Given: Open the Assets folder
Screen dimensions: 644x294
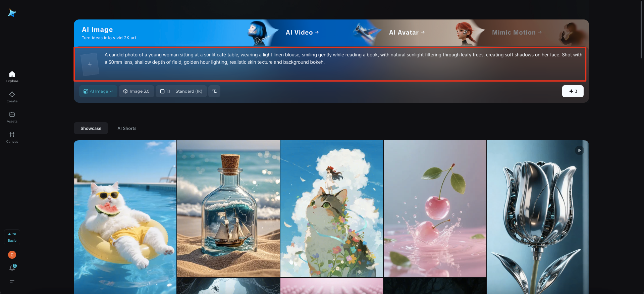Looking at the screenshot, I should click(12, 117).
